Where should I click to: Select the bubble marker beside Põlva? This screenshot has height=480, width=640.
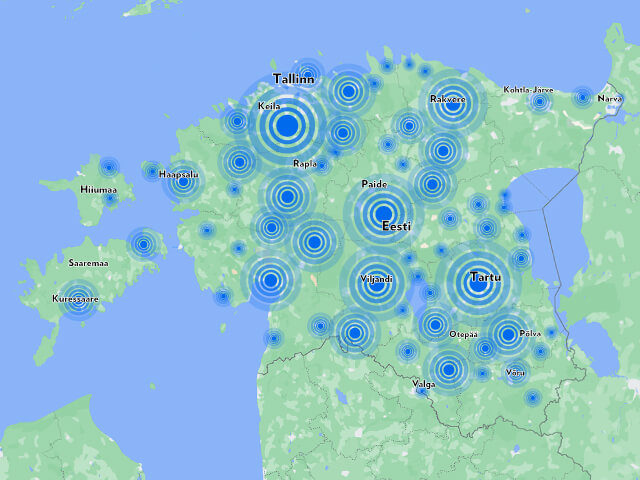click(508, 335)
